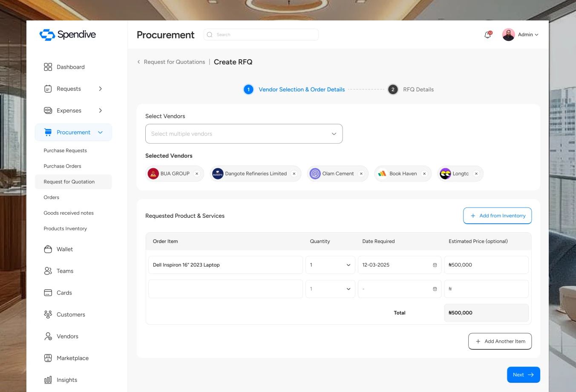Open calendar for 12-03-2025 date field
576x392 pixels.
click(x=435, y=265)
